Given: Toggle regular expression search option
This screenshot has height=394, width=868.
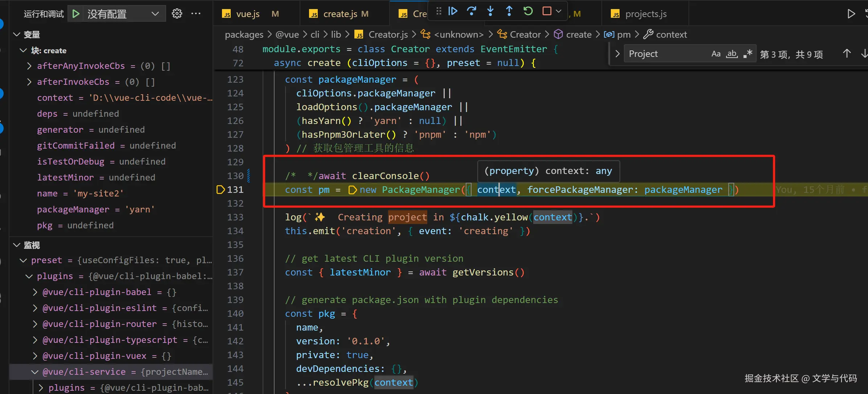Looking at the screenshot, I should click(748, 54).
